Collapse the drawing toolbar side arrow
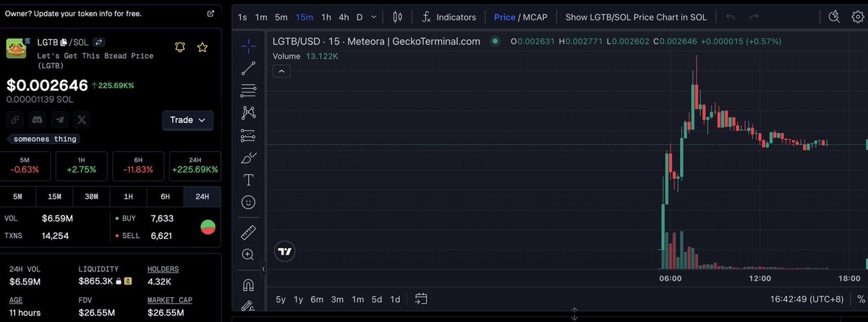Screen dimensions: 868x322 click(263, 269)
